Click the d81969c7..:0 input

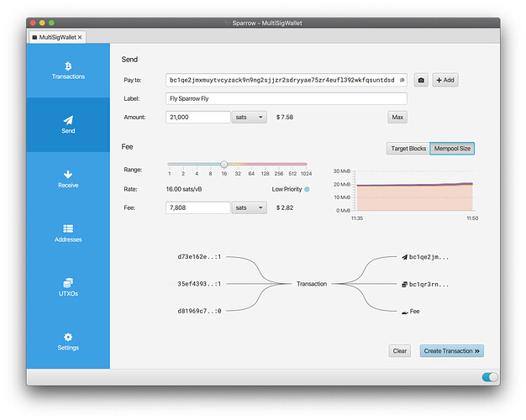[x=199, y=311]
